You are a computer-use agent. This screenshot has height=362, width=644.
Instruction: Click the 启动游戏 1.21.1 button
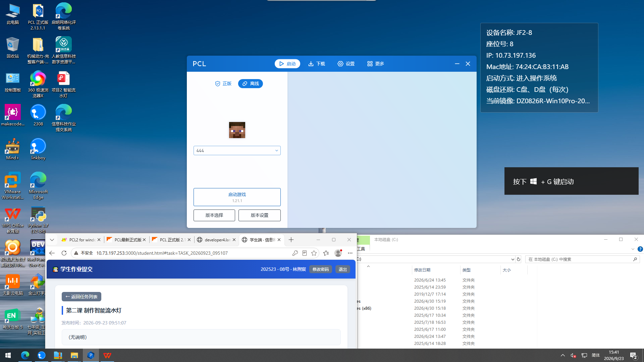pyautogui.click(x=237, y=197)
